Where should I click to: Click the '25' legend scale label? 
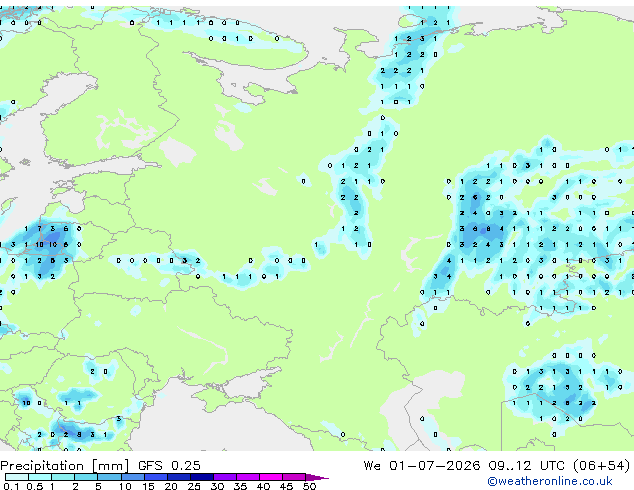click(194, 486)
